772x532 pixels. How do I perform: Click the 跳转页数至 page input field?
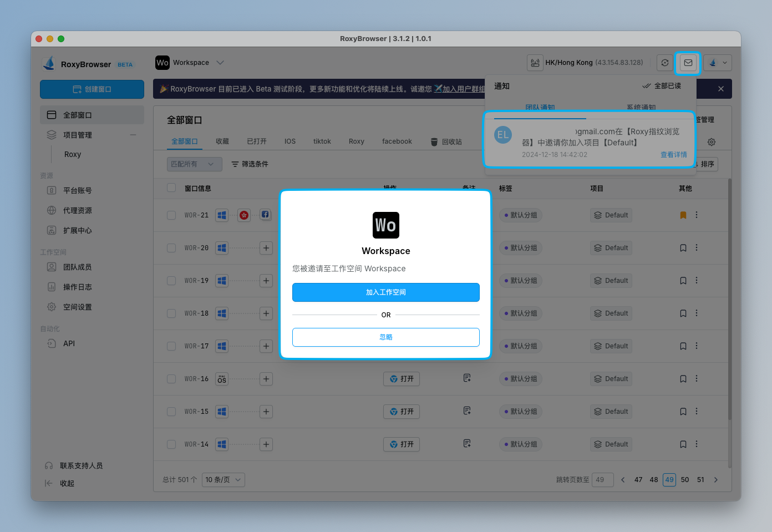(603, 480)
